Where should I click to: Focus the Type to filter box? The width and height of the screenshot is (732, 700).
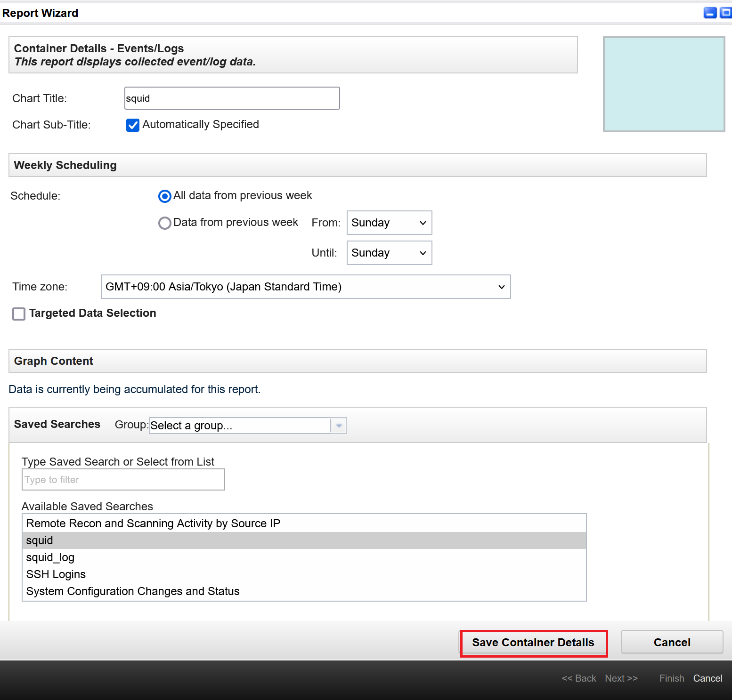click(123, 480)
